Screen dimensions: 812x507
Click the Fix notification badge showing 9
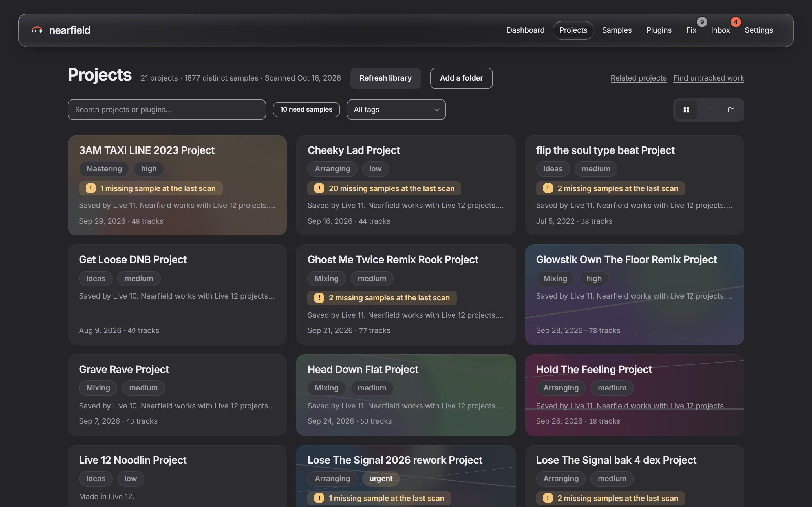point(701,22)
